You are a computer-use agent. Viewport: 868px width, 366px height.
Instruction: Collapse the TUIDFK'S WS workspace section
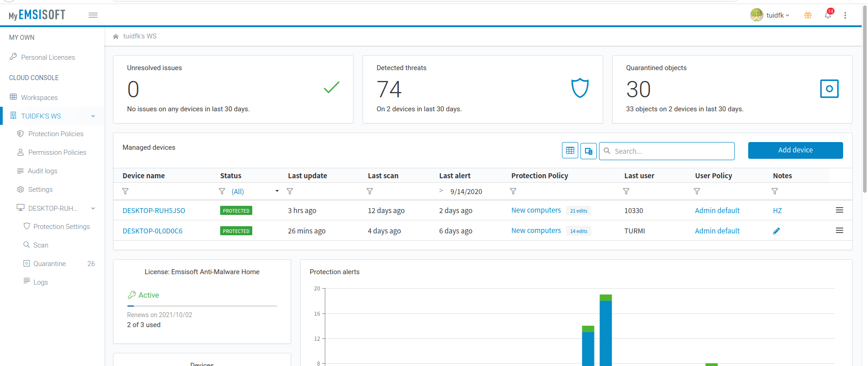(93, 116)
